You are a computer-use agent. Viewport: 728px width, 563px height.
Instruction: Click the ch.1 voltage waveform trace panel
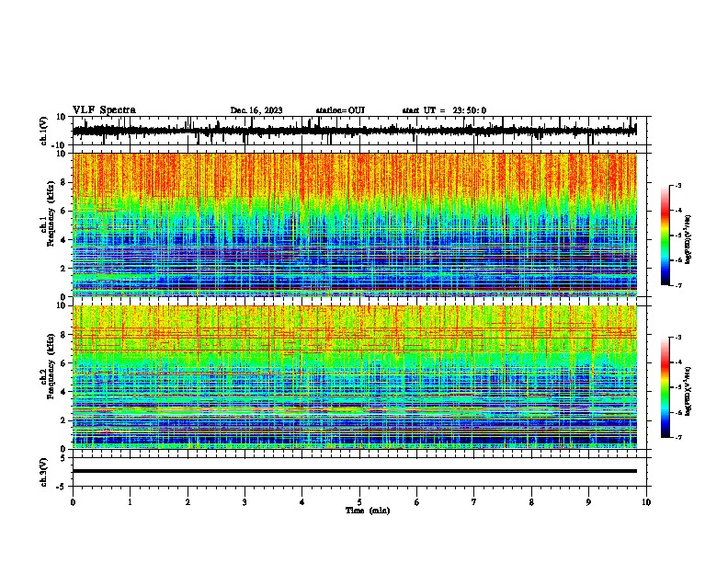point(359,131)
